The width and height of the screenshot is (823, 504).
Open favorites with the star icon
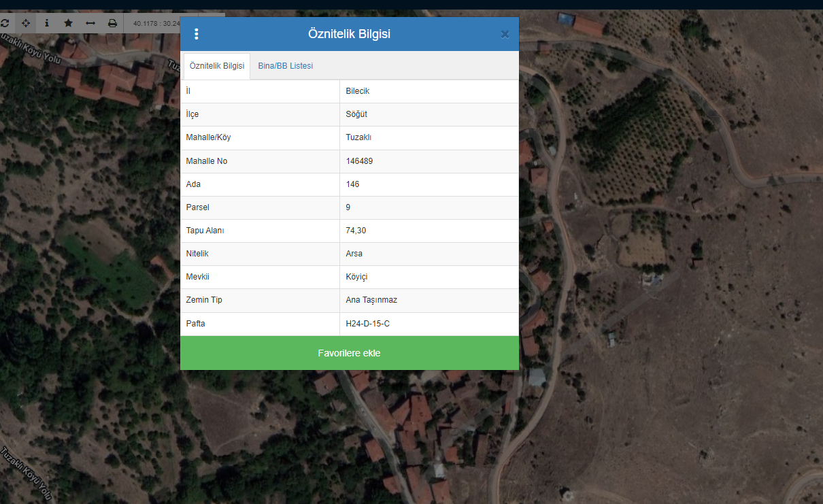tap(69, 23)
